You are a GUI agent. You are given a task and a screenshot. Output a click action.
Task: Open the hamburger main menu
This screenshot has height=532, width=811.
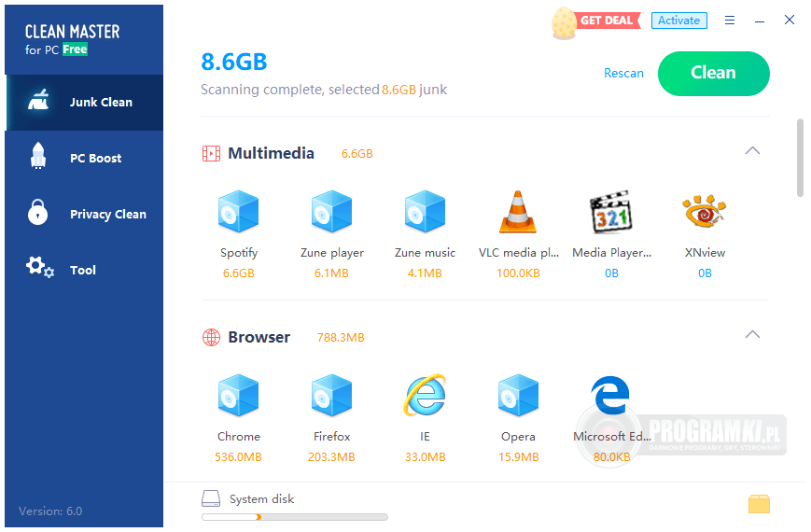click(x=730, y=21)
